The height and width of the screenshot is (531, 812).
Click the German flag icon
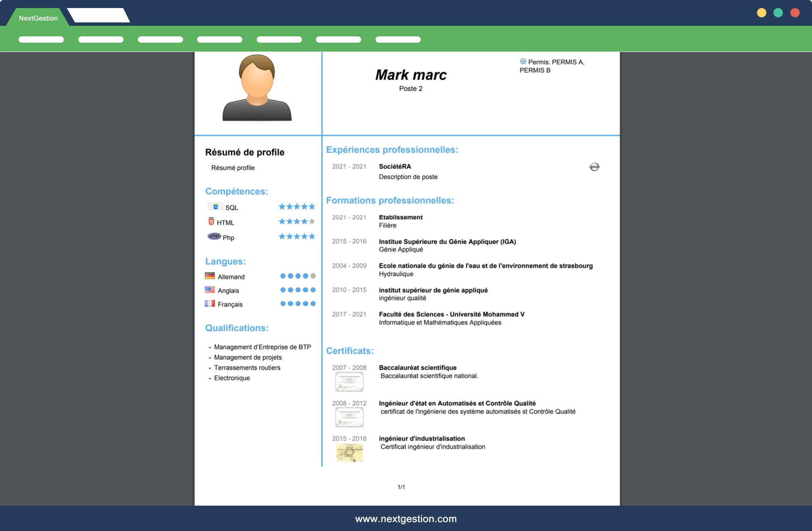210,276
